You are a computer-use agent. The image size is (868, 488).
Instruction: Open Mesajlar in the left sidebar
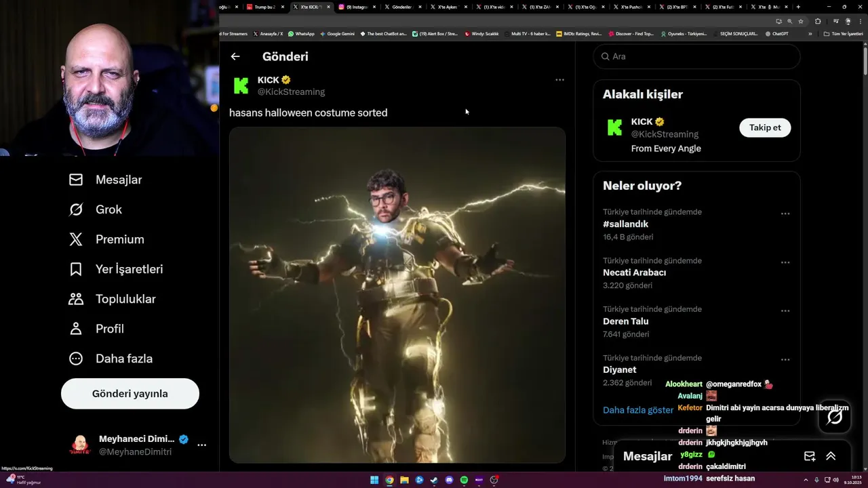point(106,180)
